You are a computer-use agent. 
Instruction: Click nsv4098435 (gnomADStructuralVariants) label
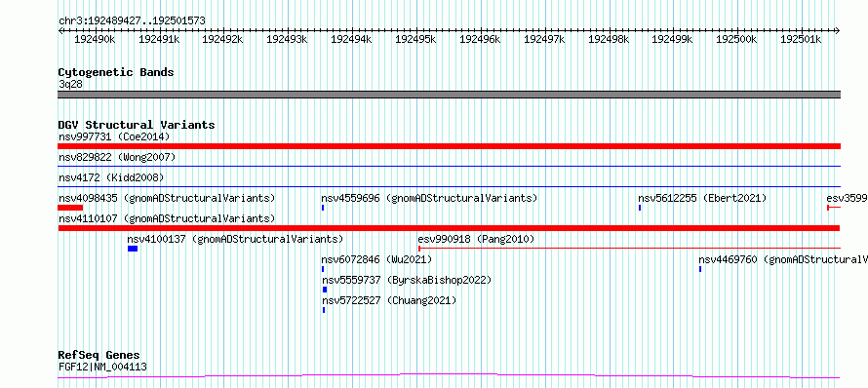coord(167,198)
